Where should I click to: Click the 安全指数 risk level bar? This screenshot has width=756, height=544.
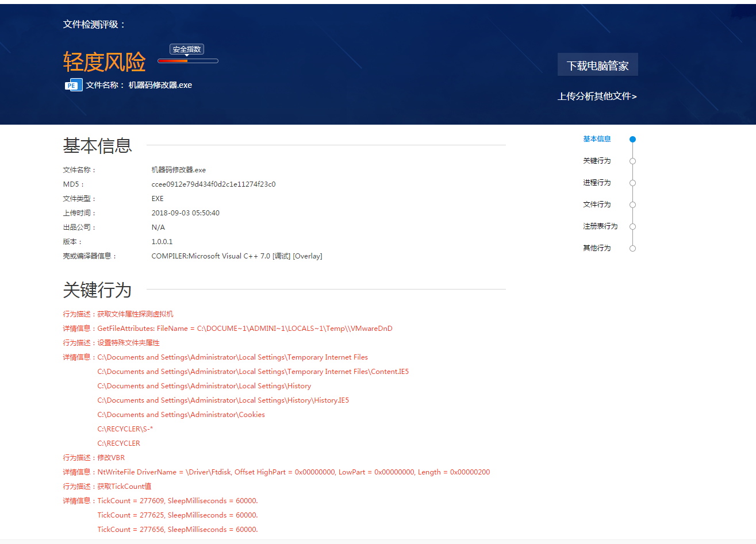188,61
